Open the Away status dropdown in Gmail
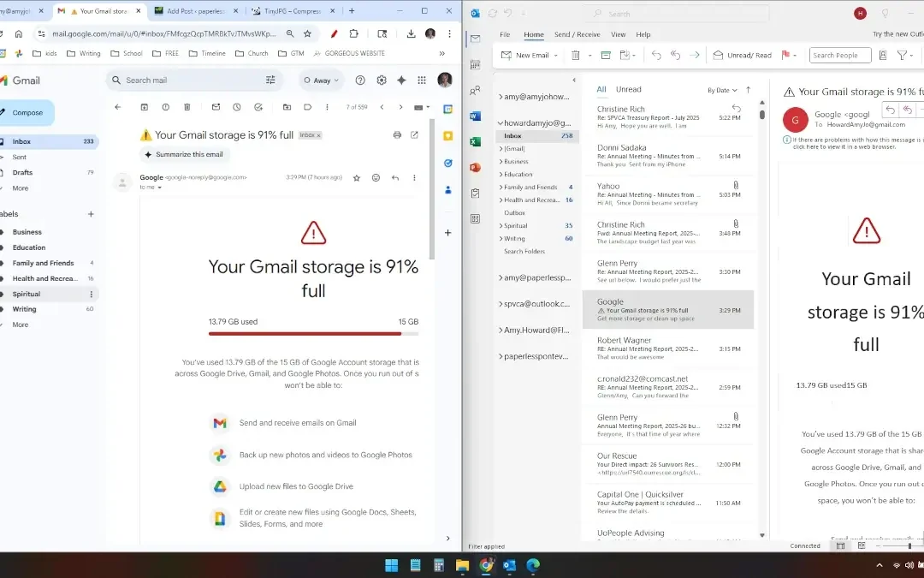 coord(322,80)
